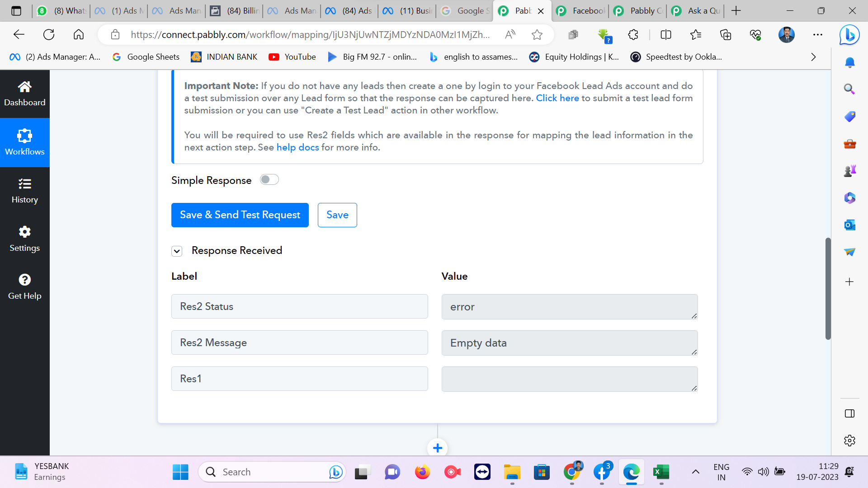Refresh the current page
Viewport: 868px width, 488px height.
[49, 34]
